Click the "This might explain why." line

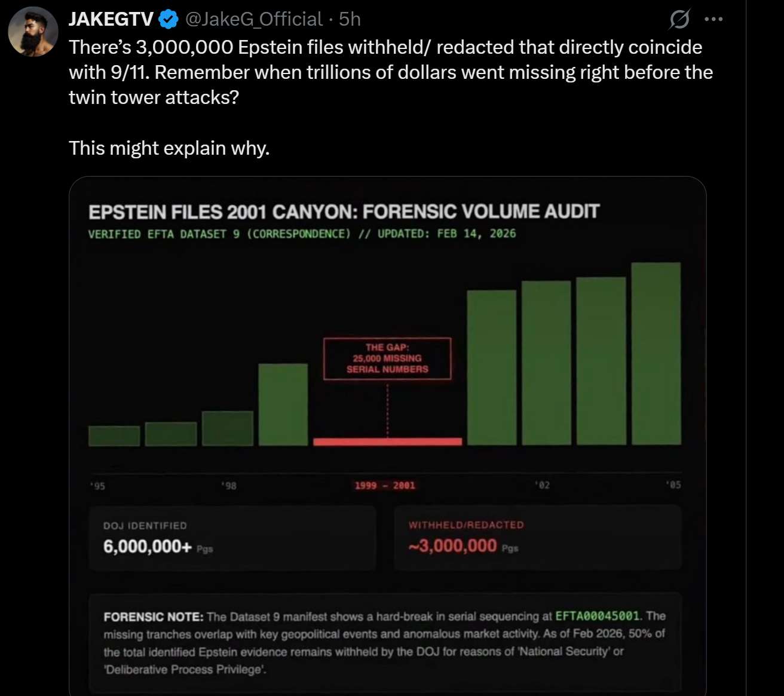169,148
